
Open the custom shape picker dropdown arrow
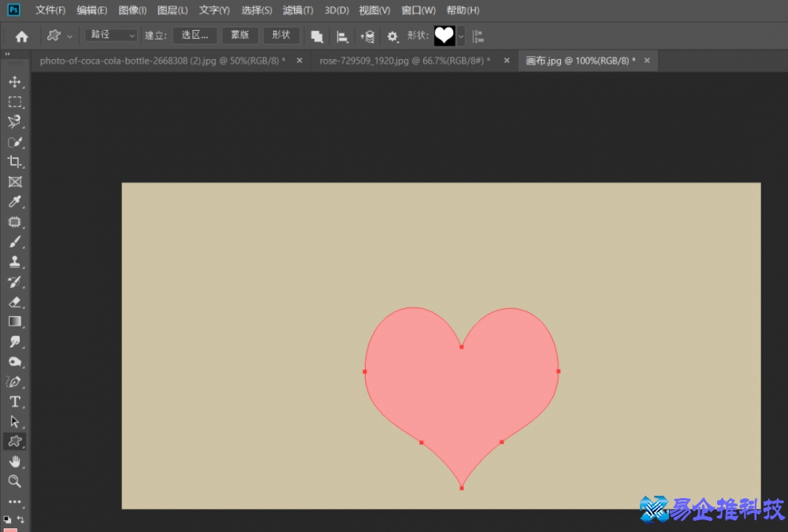pos(461,36)
